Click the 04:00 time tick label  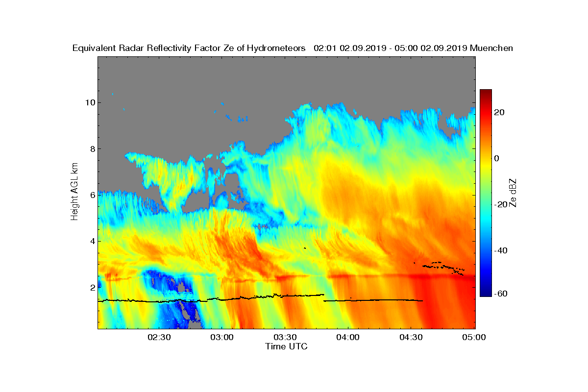pyautogui.click(x=348, y=337)
